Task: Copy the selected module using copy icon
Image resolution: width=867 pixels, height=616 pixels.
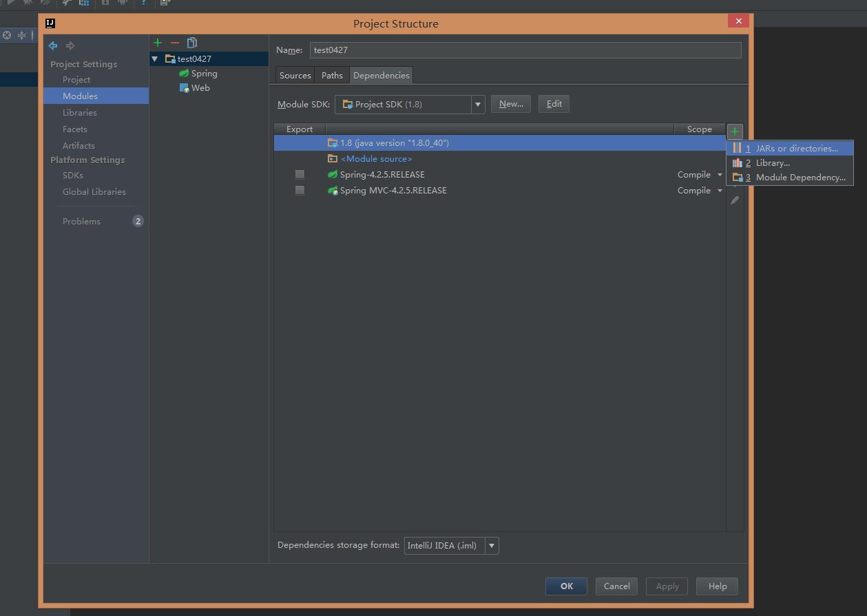Action: click(192, 43)
